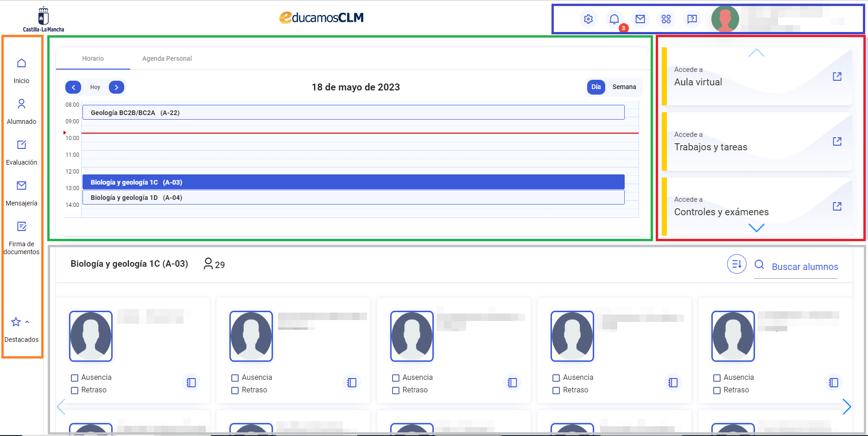Click fourth student's avatar photo
The image size is (868, 436).
572,336
